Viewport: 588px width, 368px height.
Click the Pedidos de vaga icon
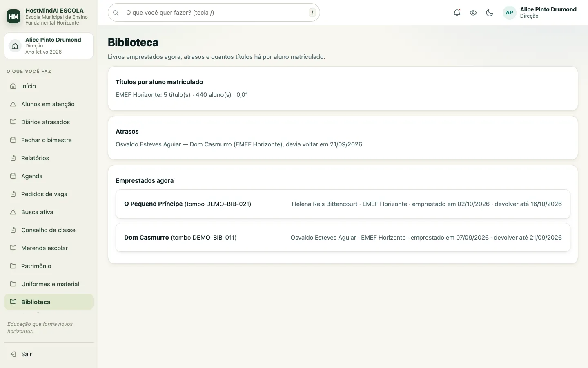click(13, 194)
